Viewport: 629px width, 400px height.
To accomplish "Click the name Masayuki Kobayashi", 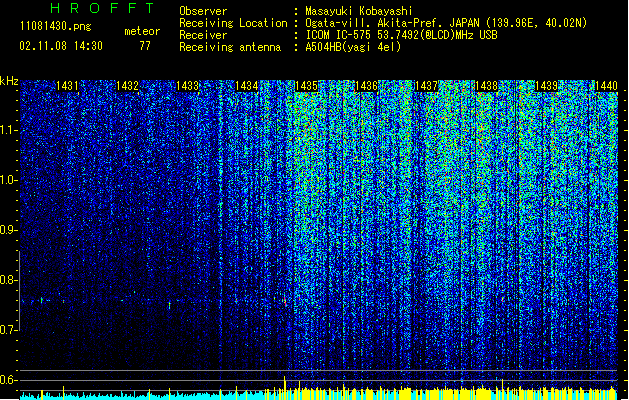I will point(359,11).
